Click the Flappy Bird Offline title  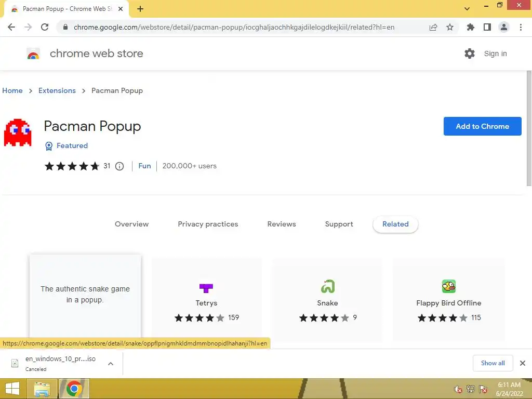coord(448,303)
